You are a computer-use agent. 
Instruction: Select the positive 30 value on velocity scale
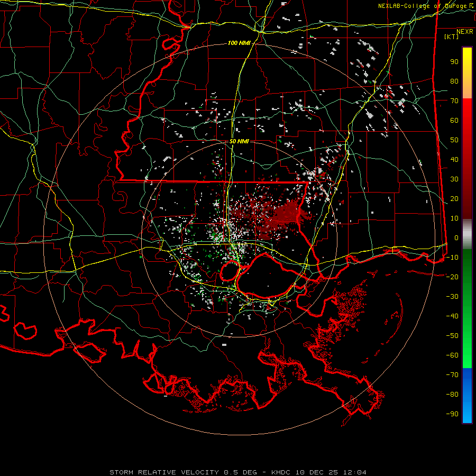tap(454, 179)
